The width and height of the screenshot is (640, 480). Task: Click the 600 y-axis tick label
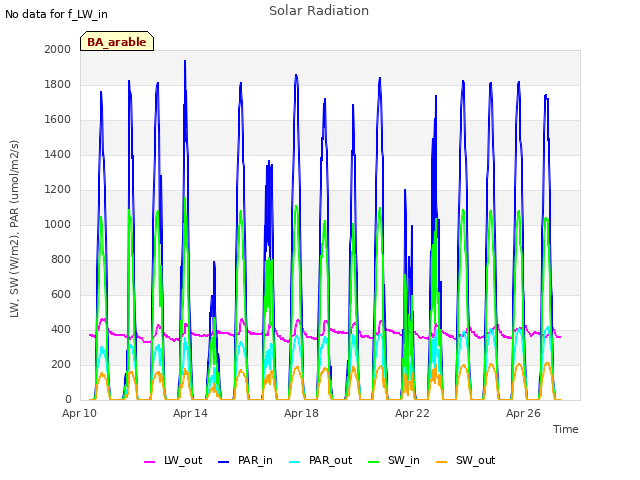tap(61, 294)
